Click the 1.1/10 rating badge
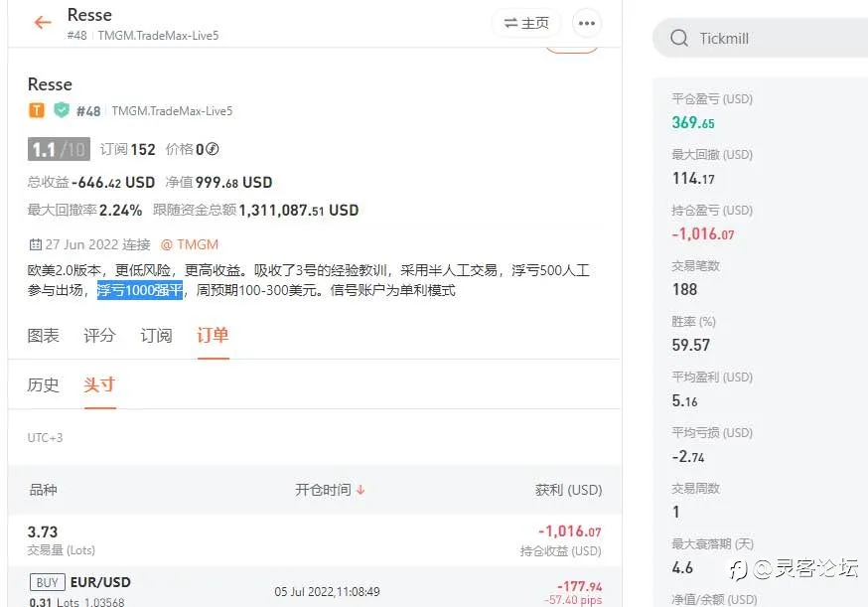 [x=59, y=149]
